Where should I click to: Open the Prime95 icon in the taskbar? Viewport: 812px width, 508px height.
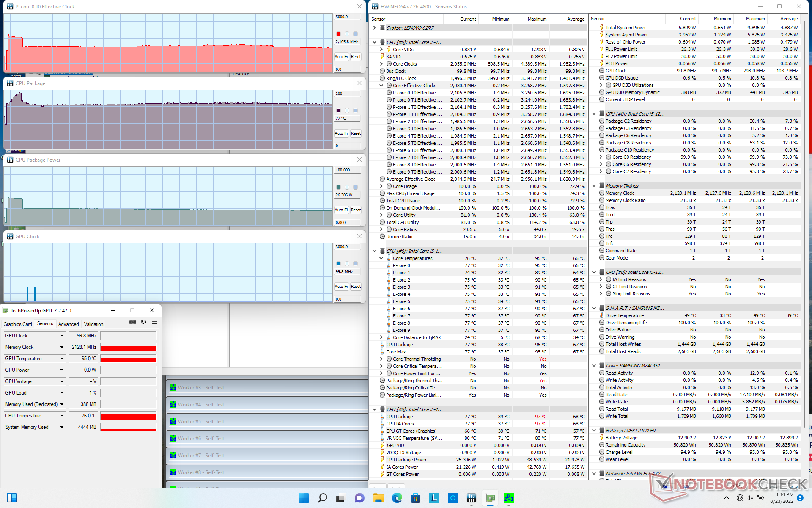point(509,498)
